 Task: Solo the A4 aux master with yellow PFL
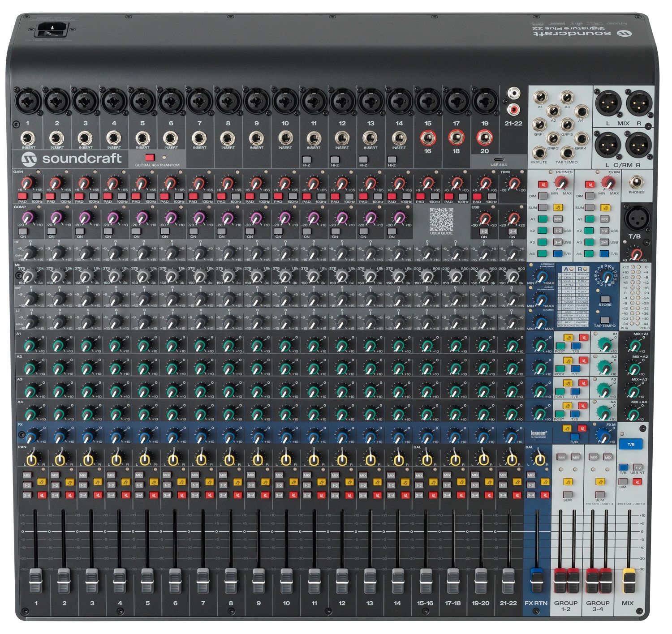coord(569,406)
